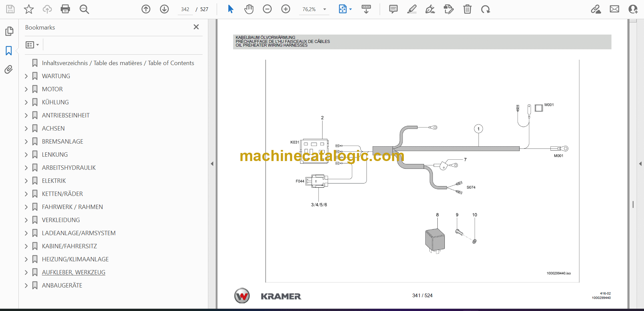
Task: Expand the KÜHLUNG bookmark
Action: [x=26, y=102]
